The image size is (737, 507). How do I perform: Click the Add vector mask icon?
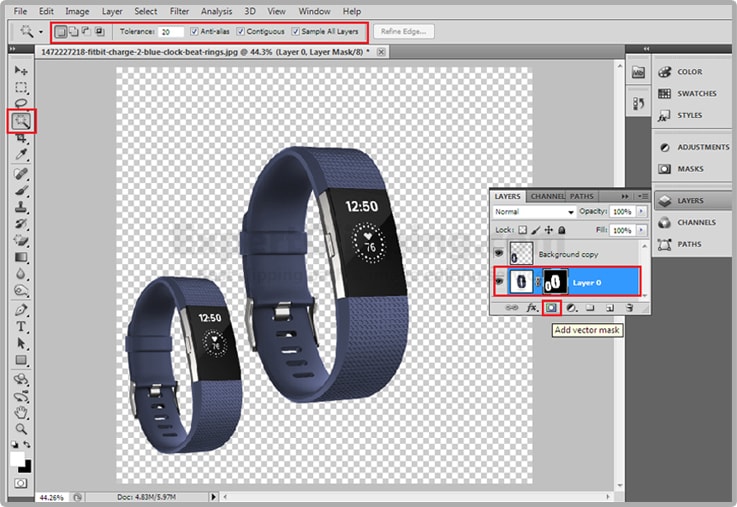click(x=551, y=308)
